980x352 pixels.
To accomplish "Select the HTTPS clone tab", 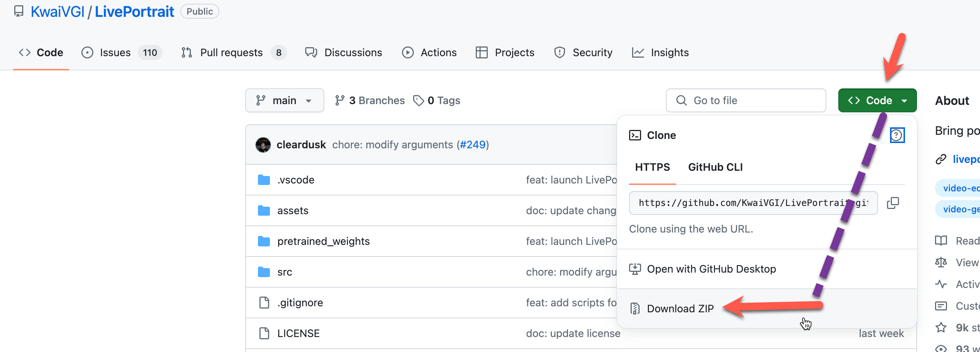I will coord(652,167).
